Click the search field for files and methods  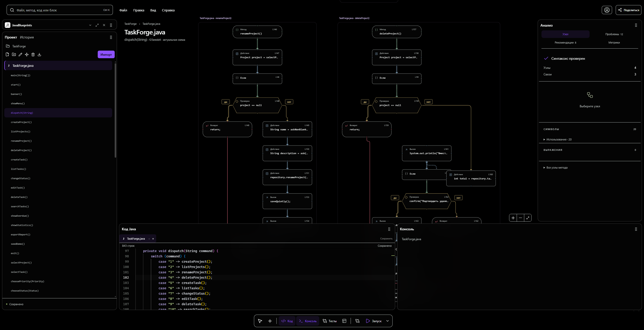[x=60, y=10]
